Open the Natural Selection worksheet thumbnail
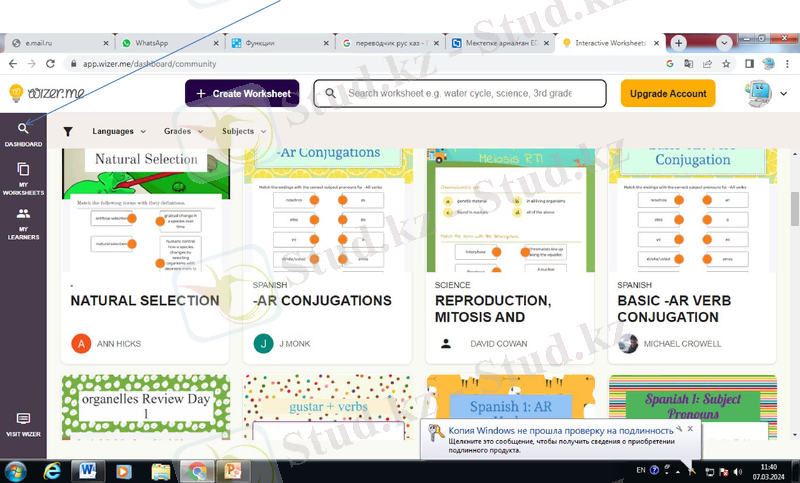The width and height of the screenshot is (800, 483). 146,210
